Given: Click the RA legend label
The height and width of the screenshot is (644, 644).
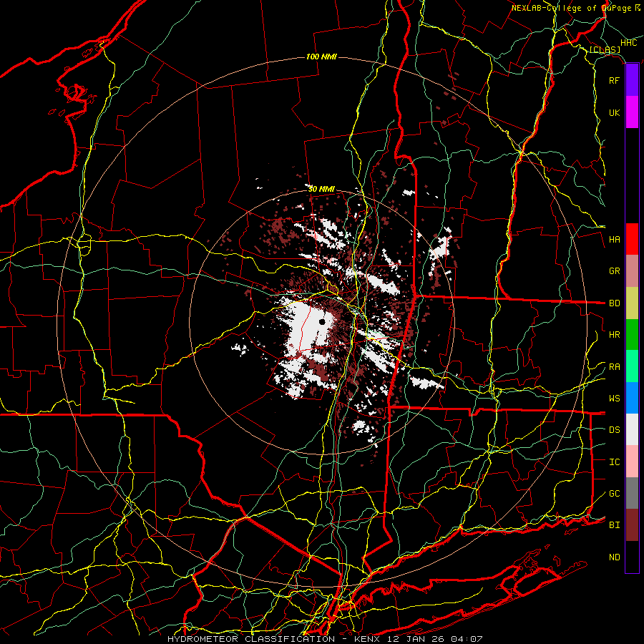Looking at the screenshot, I should 615,367.
